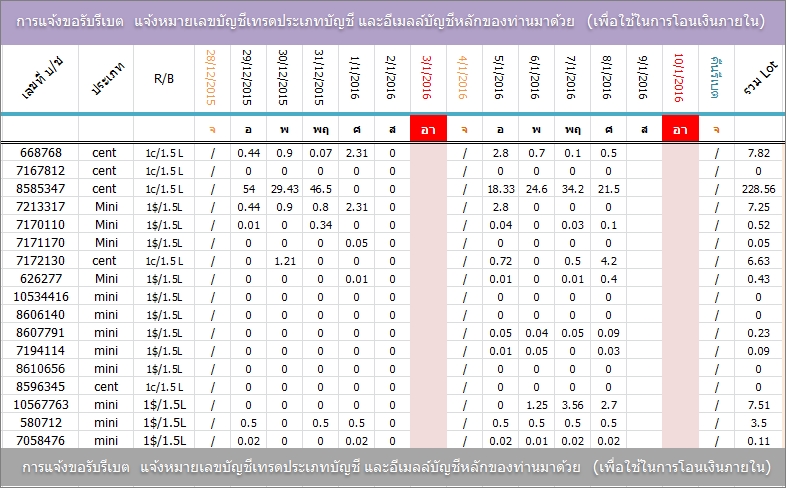The height and width of the screenshot is (488, 786).
Task: Select the 1/1/2016 date header
Action: [355, 77]
